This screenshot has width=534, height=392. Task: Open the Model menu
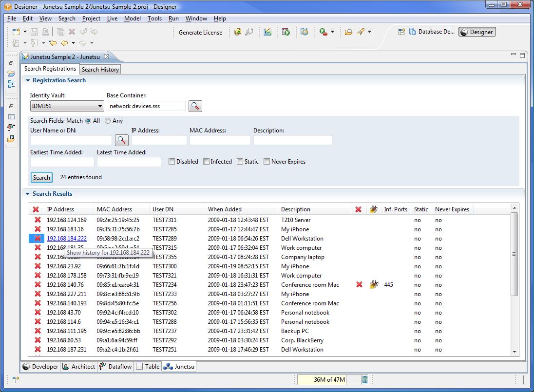[132, 19]
